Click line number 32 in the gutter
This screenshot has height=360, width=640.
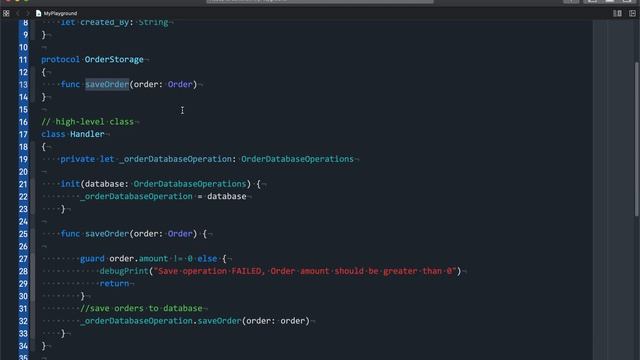pyautogui.click(x=23, y=321)
